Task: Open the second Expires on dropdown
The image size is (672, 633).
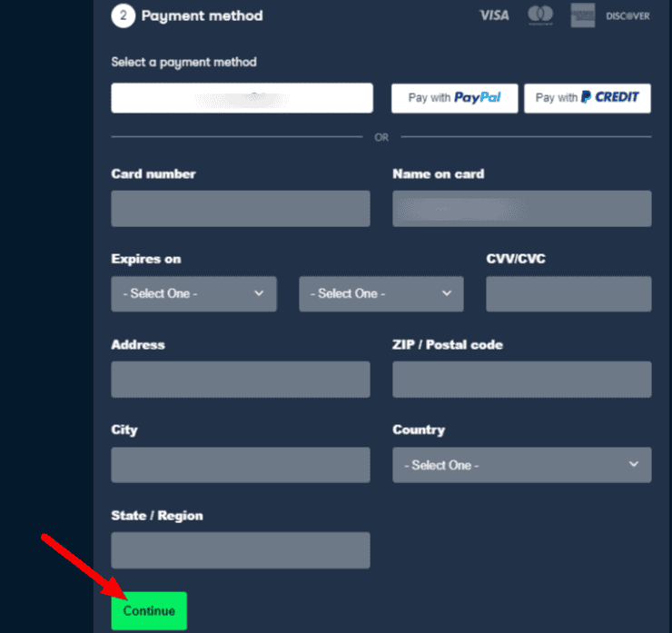Action: point(380,293)
